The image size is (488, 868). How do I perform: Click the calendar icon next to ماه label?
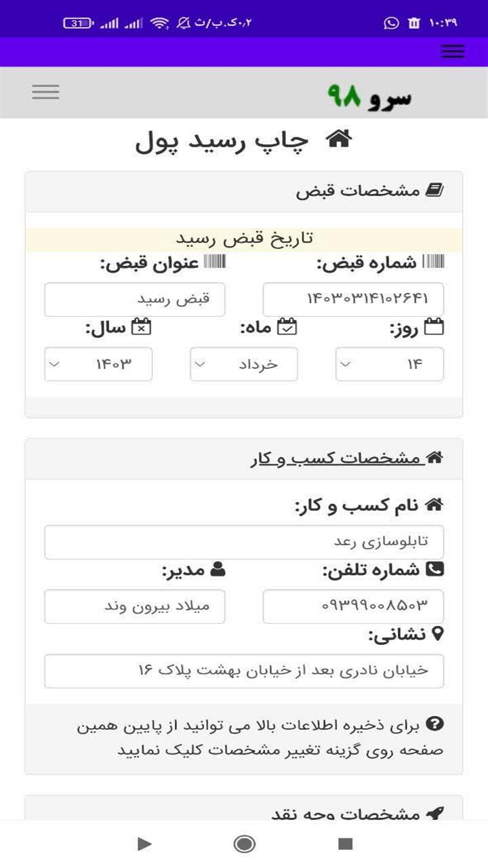(x=287, y=326)
